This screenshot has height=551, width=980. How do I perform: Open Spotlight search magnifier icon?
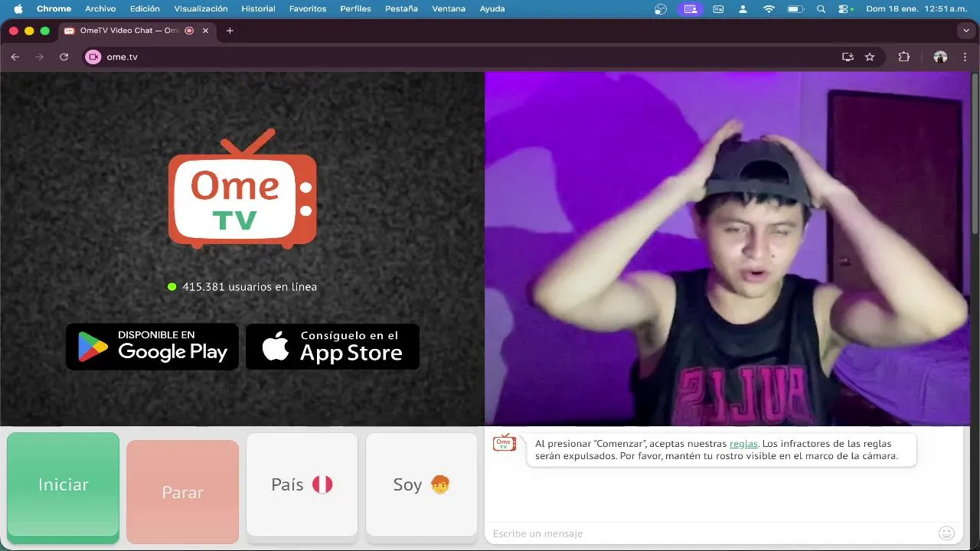click(x=821, y=9)
